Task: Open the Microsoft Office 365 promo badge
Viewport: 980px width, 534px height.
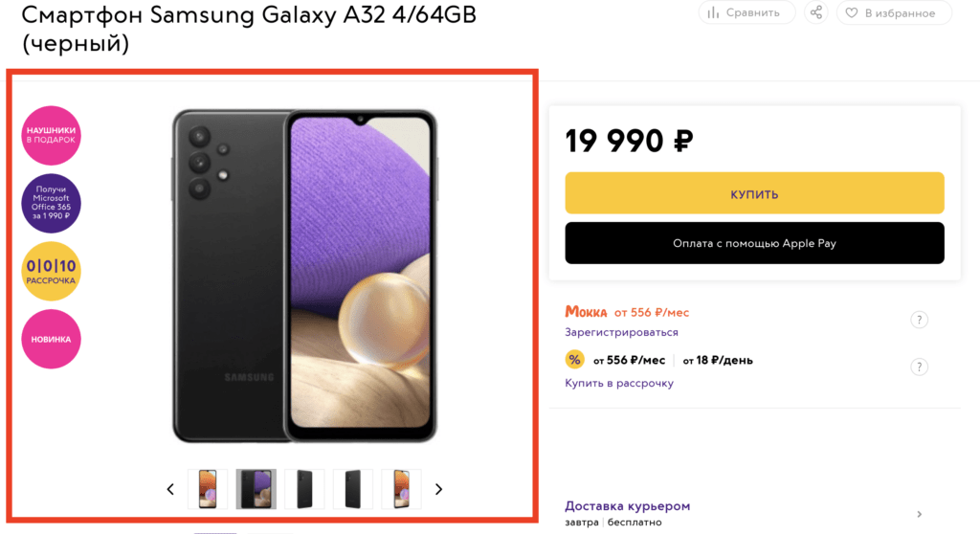Action: 52,203
